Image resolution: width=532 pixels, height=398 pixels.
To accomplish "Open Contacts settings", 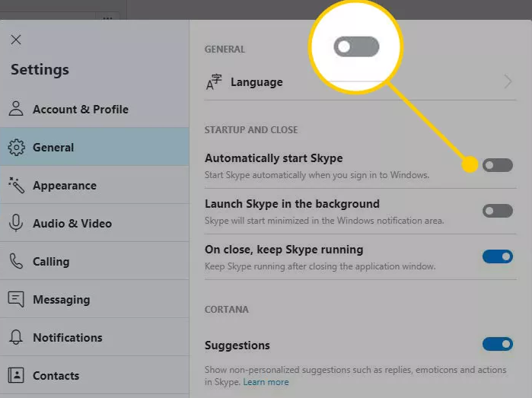I will tap(94, 375).
